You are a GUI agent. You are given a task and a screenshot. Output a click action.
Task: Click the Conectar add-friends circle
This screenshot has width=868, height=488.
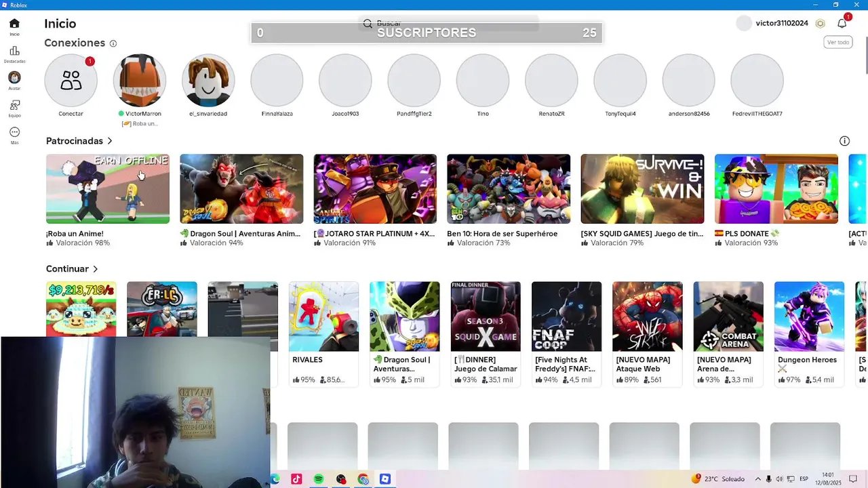point(71,81)
